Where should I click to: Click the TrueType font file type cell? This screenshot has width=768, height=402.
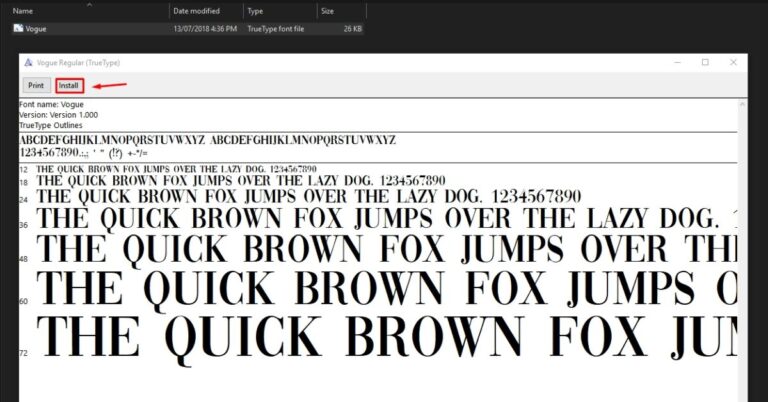(276, 29)
